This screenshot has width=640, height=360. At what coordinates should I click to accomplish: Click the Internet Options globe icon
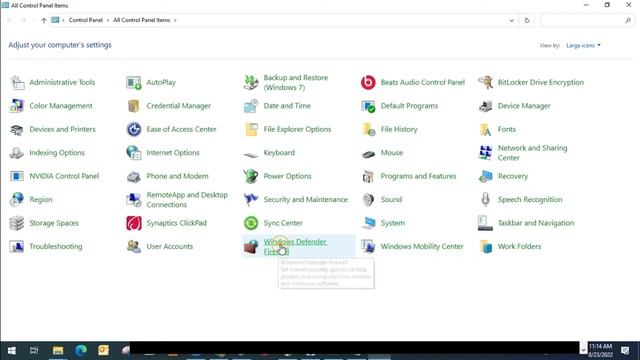click(x=133, y=153)
